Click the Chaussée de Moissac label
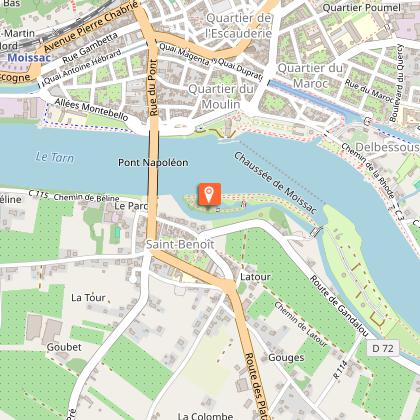The image size is (420, 420). (x=275, y=183)
